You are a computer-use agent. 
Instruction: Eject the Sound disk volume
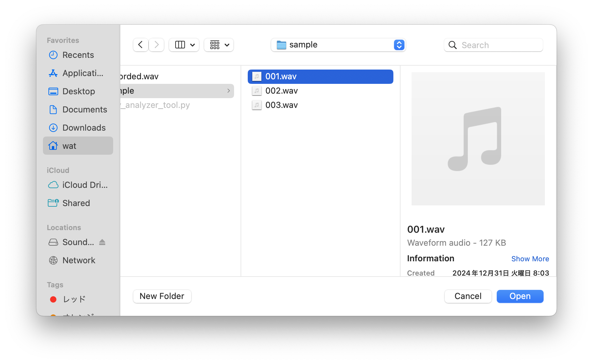(x=102, y=242)
